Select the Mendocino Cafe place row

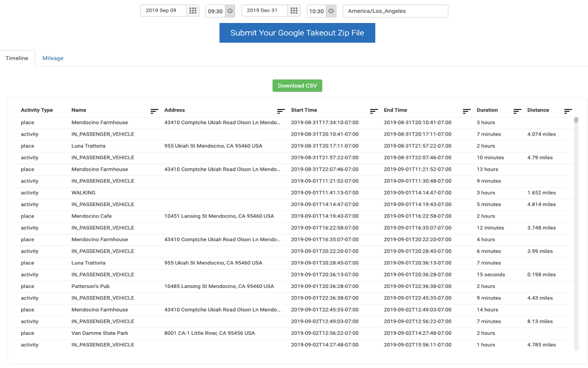[x=184, y=216]
